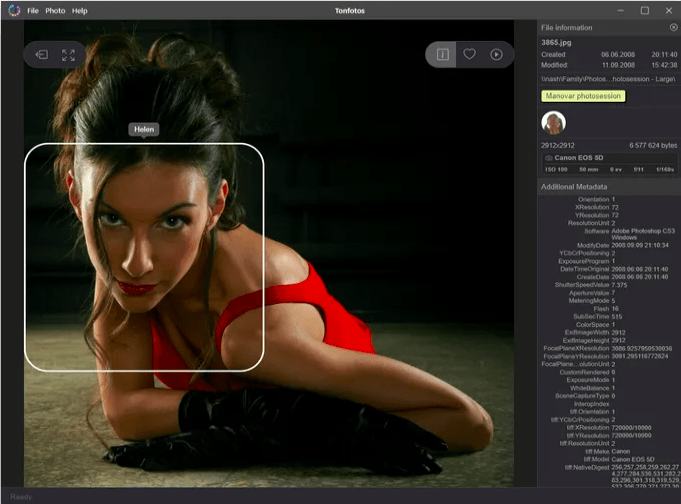Screen dimensions: 681x504
Task: Close the File information panel
Action: [x=673, y=27]
